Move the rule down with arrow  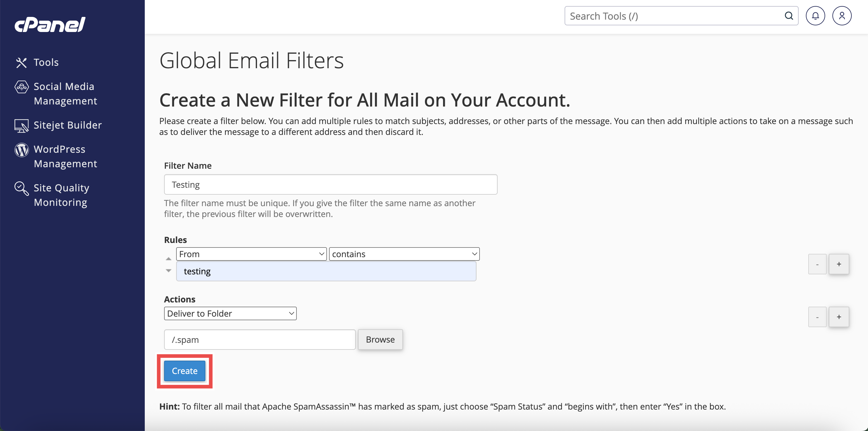[x=169, y=270]
